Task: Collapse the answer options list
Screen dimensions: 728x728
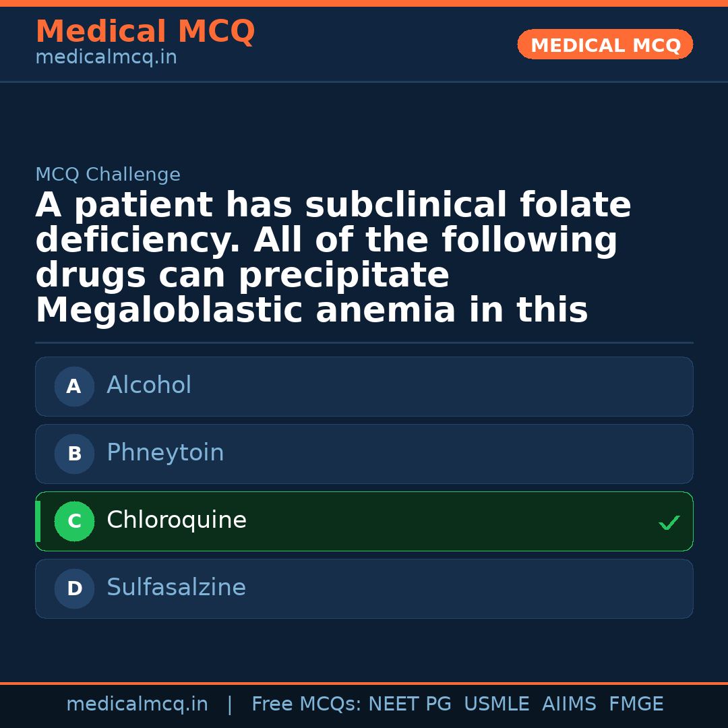Action: coord(364,487)
